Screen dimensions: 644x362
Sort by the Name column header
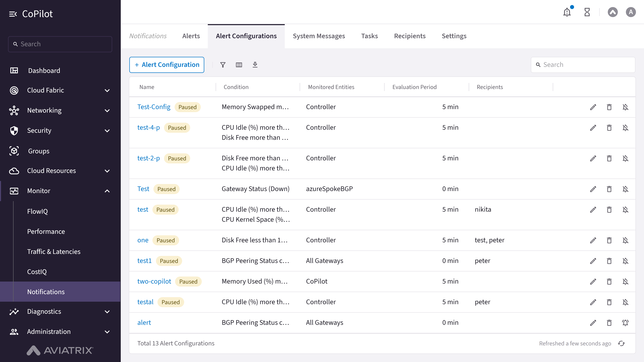(147, 87)
